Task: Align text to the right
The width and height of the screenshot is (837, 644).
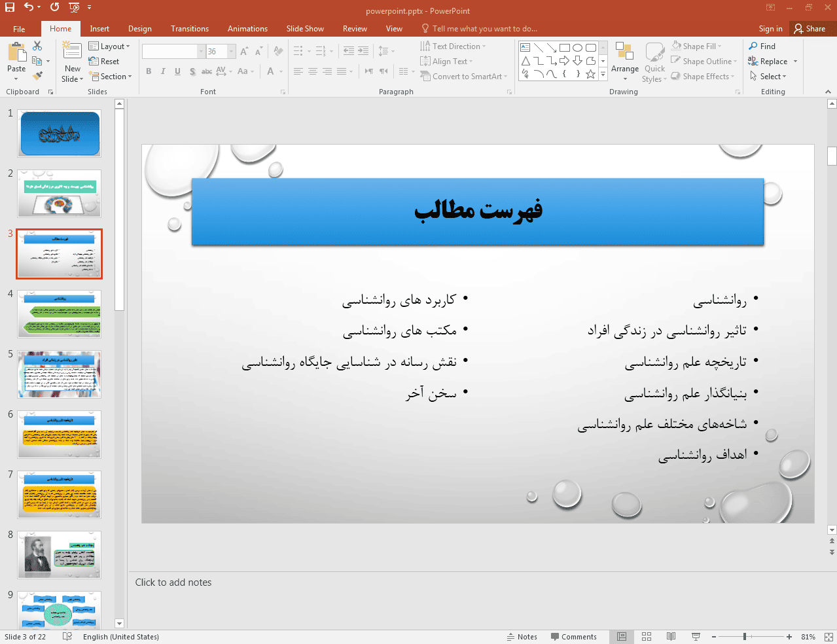Action: coord(327,71)
